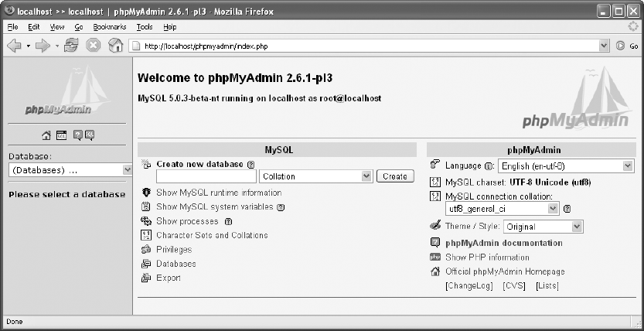Click the Language icon
Image resolution: width=644 pixels, height=331 pixels.
tap(435, 165)
